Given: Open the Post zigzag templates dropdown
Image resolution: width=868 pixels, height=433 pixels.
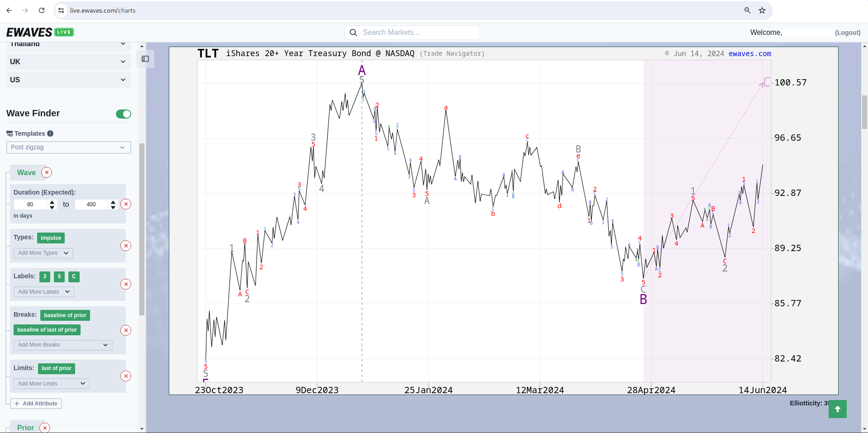Looking at the screenshot, I should tap(68, 148).
